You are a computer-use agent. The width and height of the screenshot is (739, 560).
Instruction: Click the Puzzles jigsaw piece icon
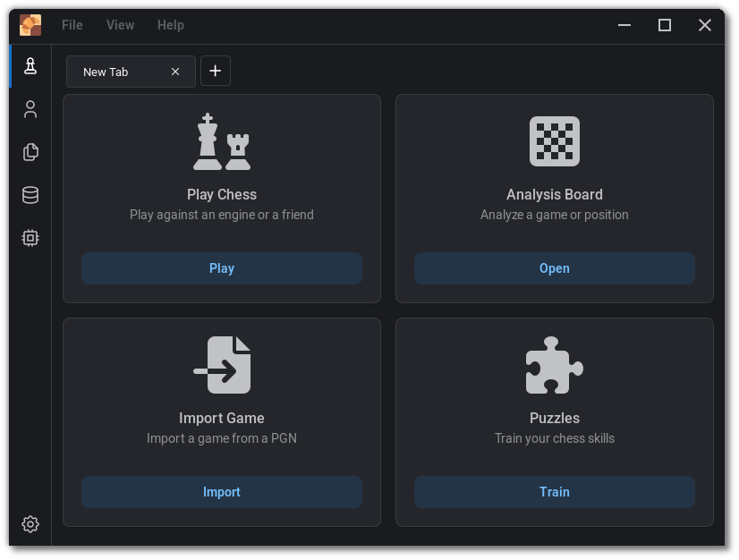point(554,365)
